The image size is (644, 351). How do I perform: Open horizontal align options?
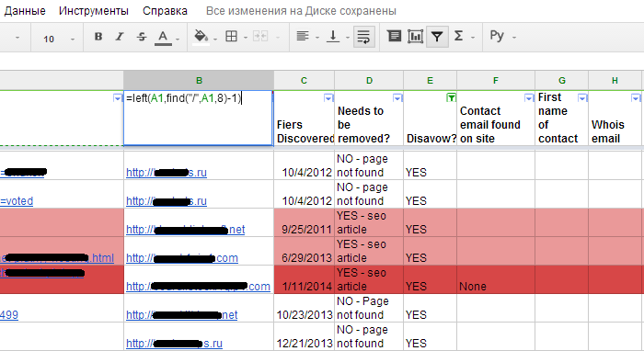(303, 37)
